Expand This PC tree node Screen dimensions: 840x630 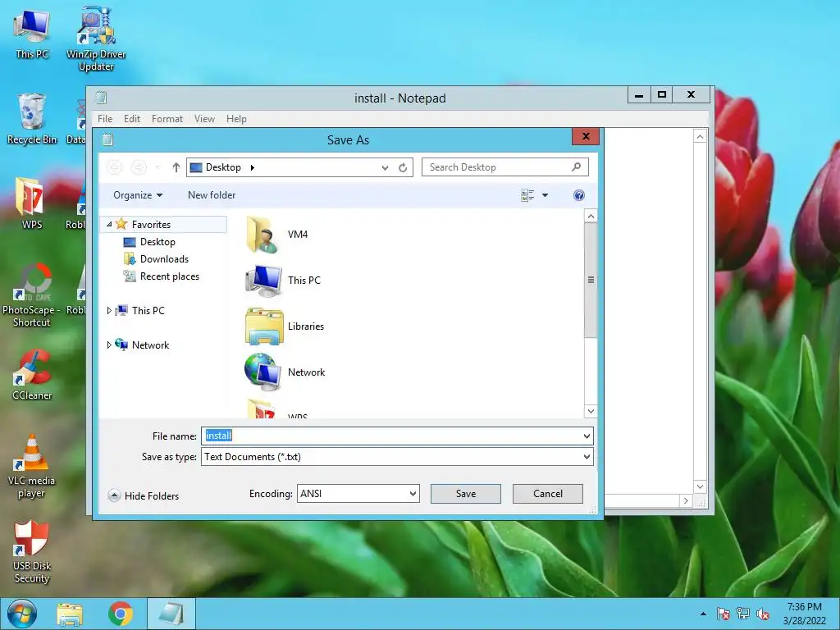109,311
